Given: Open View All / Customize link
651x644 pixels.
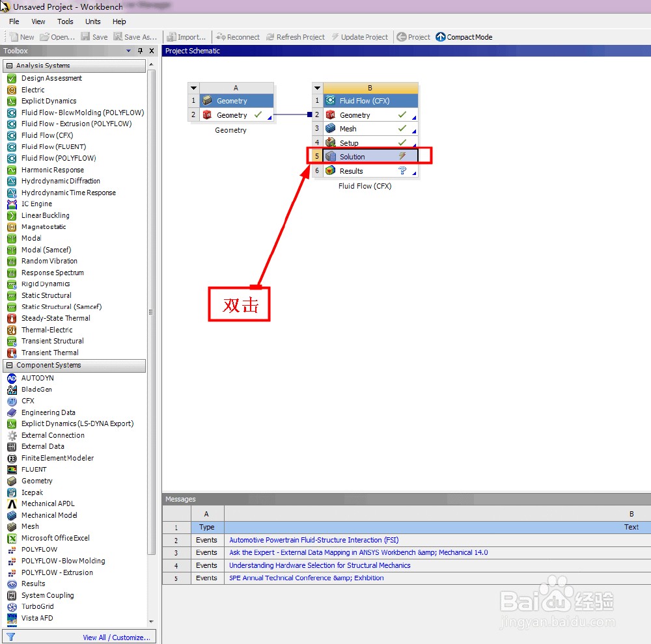Looking at the screenshot, I should point(117,637).
